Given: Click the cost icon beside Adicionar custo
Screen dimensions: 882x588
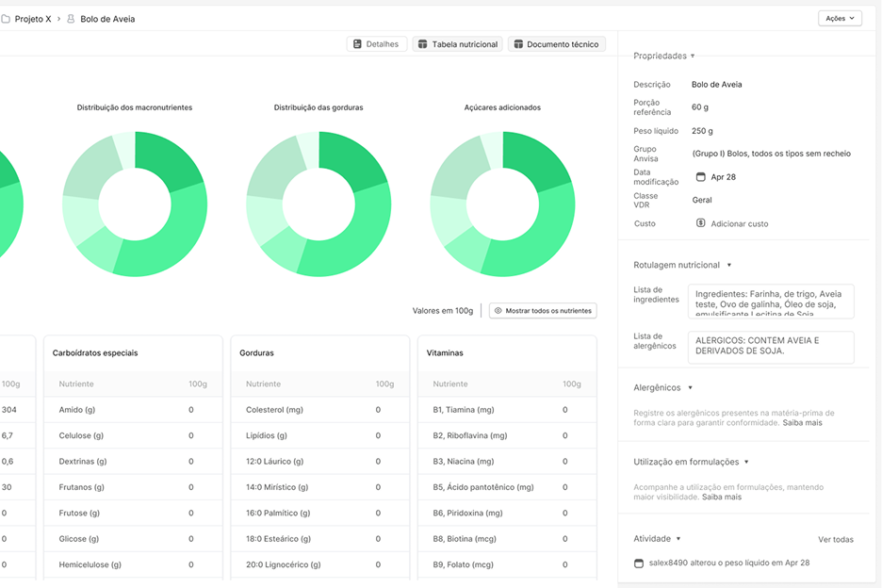Looking at the screenshot, I should pyautogui.click(x=700, y=223).
